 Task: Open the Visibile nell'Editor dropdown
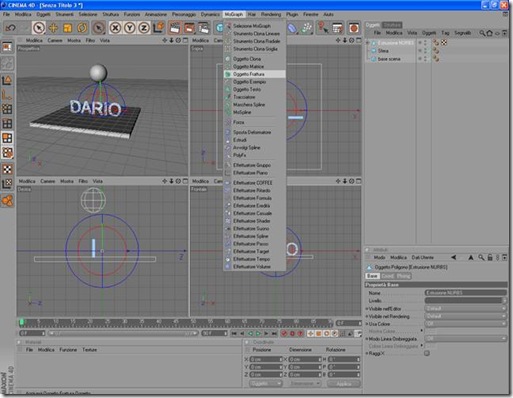466,308
